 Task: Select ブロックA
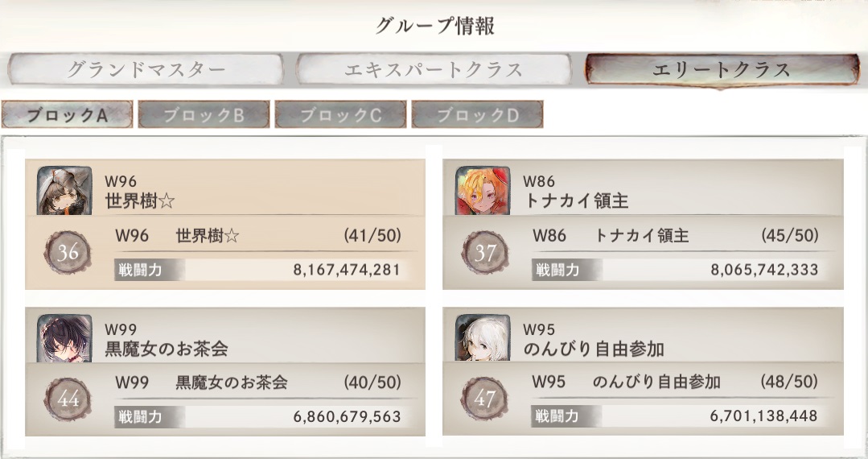[67, 115]
